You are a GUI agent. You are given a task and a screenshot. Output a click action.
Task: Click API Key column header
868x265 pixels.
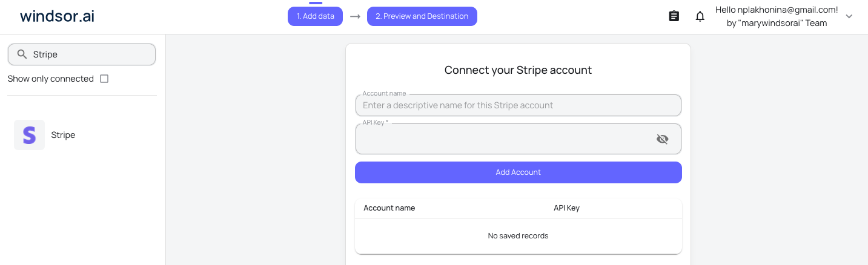[x=566, y=208]
